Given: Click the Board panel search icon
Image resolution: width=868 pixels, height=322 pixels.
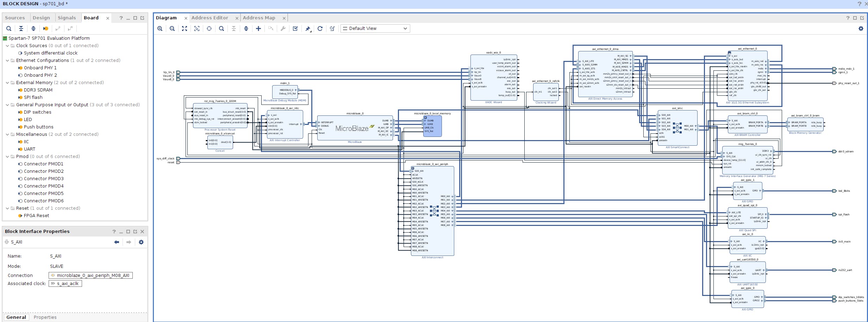Looking at the screenshot, I should pos(9,29).
